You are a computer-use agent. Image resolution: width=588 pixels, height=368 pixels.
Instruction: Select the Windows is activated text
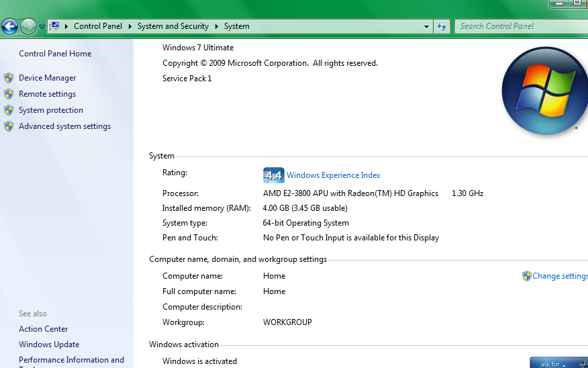tap(199, 361)
